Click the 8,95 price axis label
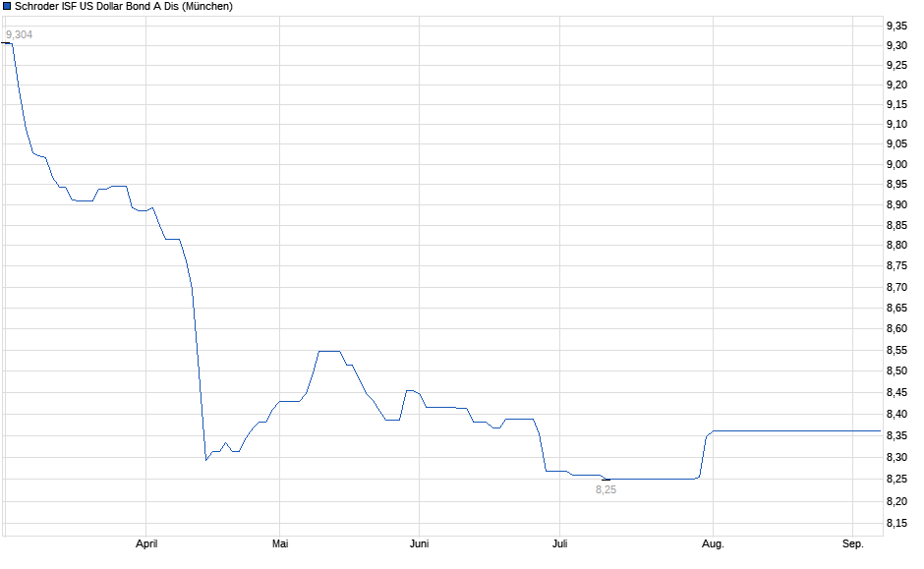The image size is (924, 569). click(896, 185)
